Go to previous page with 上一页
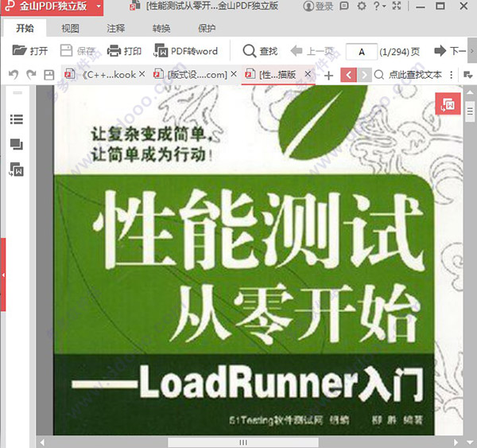Screen dimensions: 477x448 [312, 51]
